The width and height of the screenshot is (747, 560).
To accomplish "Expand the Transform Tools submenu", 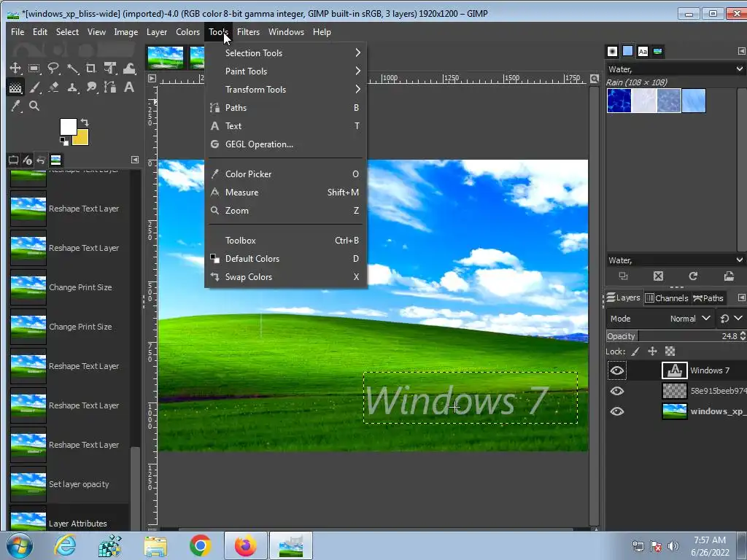I will click(x=285, y=89).
